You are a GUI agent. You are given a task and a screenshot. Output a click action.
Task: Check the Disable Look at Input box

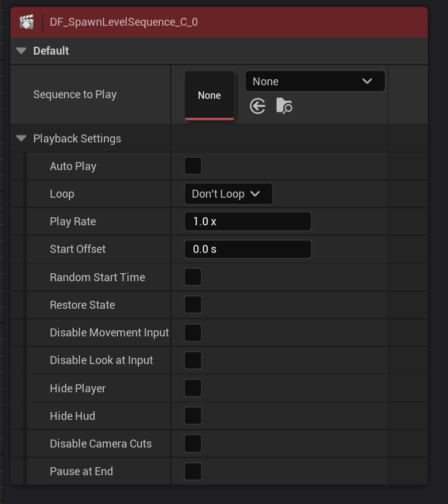tap(193, 360)
